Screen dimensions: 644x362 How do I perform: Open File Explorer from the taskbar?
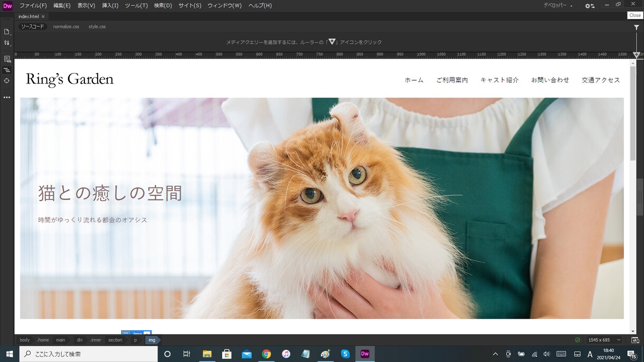pos(207,354)
